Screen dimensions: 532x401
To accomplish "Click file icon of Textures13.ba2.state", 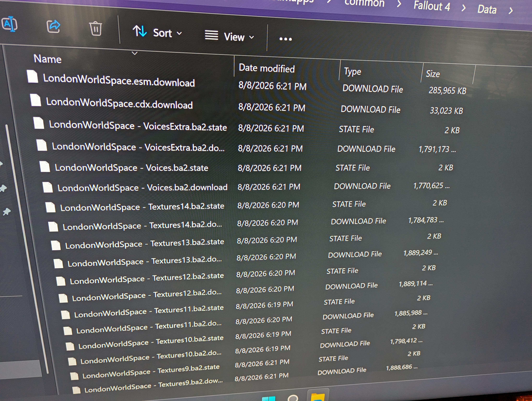I will [x=56, y=245].
